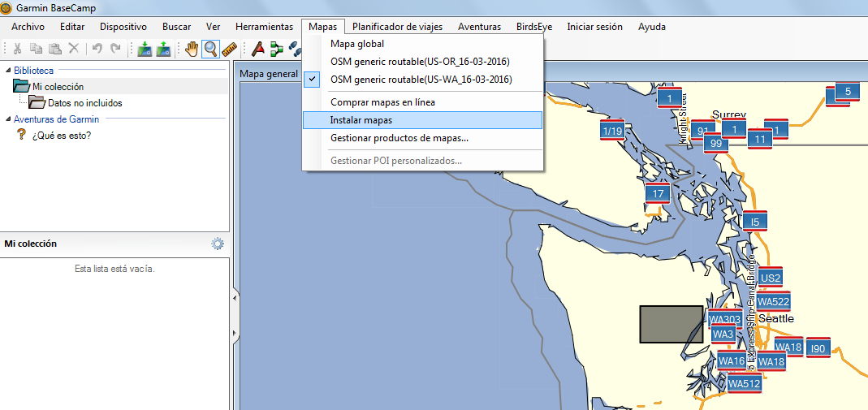868x410 pixels.
Task: Open the Aventuras menu
Action: pos(479,27)
